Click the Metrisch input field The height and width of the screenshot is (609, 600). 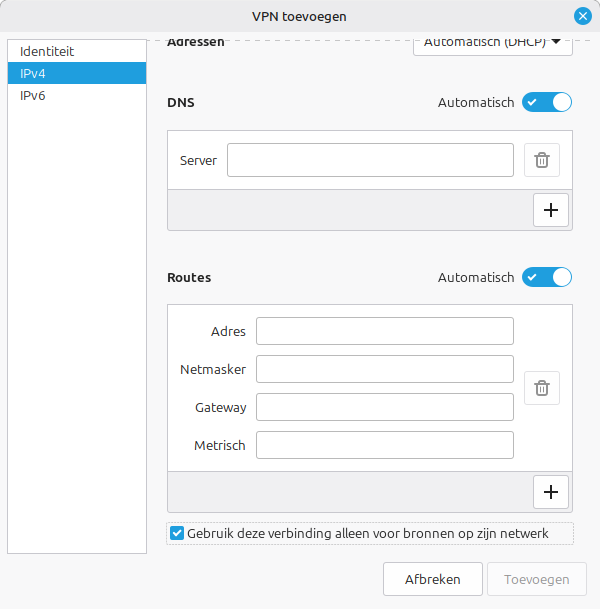tap(384, 445)
